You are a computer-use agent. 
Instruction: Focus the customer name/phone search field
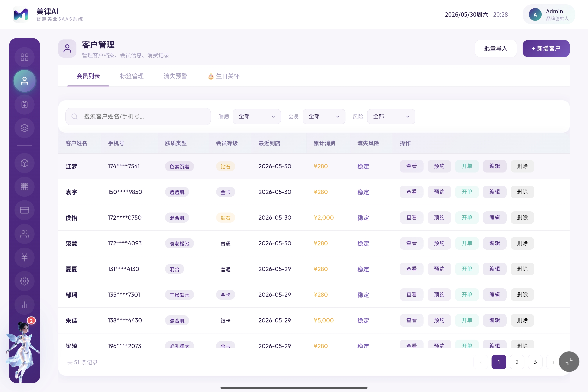tap(138, 117)
